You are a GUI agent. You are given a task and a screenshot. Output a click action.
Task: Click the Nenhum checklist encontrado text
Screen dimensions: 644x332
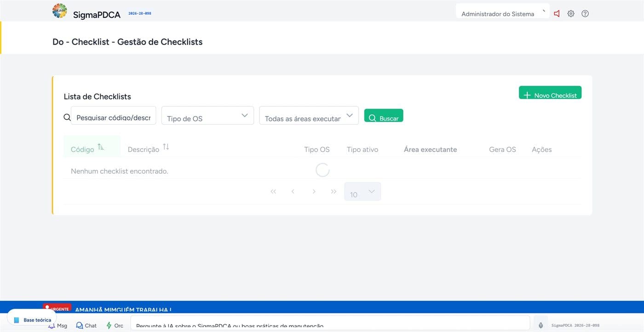click(x=120, y=171)
